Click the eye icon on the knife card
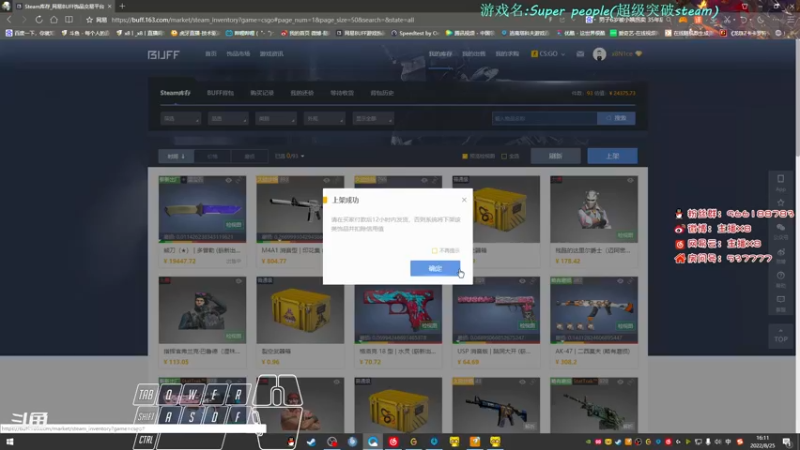This screenshot has width=800, height=450. coord(229,180)
